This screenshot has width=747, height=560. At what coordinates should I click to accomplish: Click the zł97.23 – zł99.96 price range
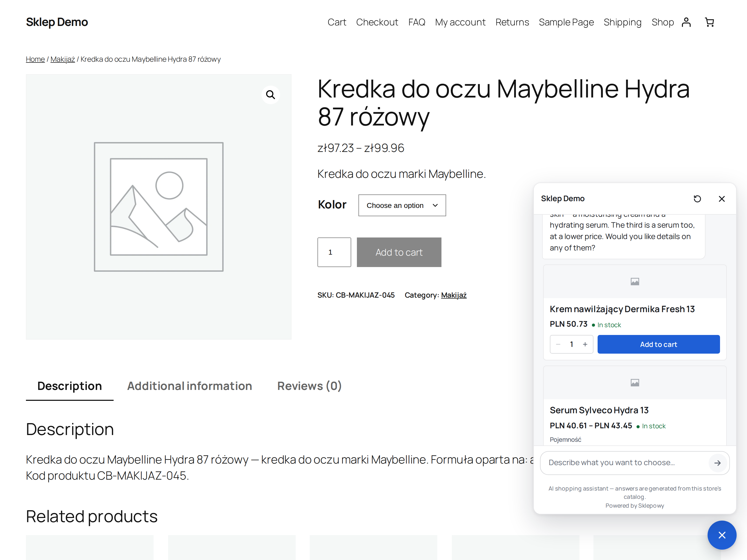(x=361, y=148)
